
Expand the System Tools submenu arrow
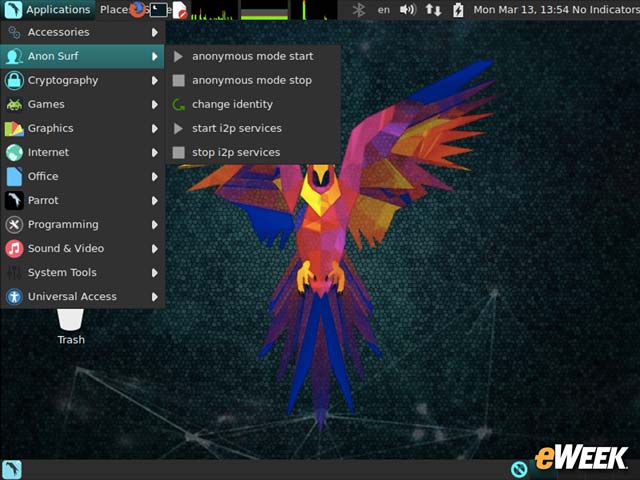(155, 273)
